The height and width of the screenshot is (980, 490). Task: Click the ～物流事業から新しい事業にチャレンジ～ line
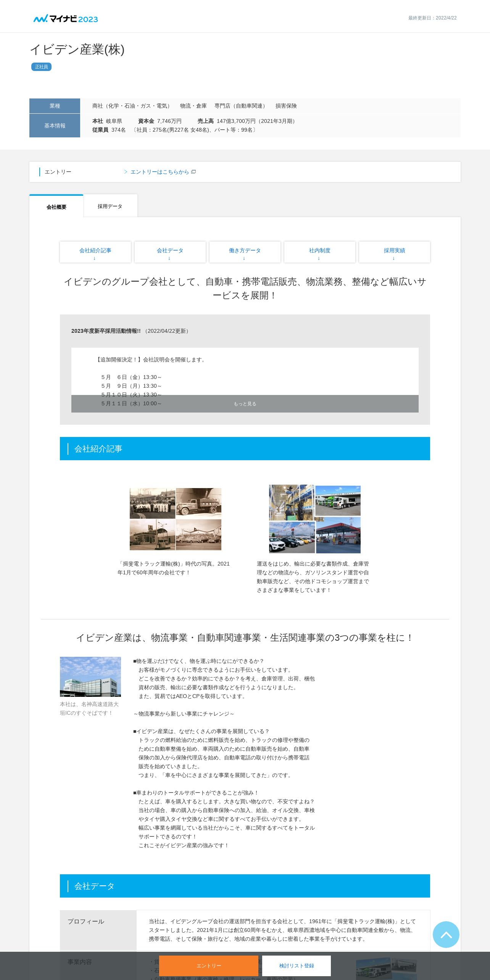tap(184, 714)
